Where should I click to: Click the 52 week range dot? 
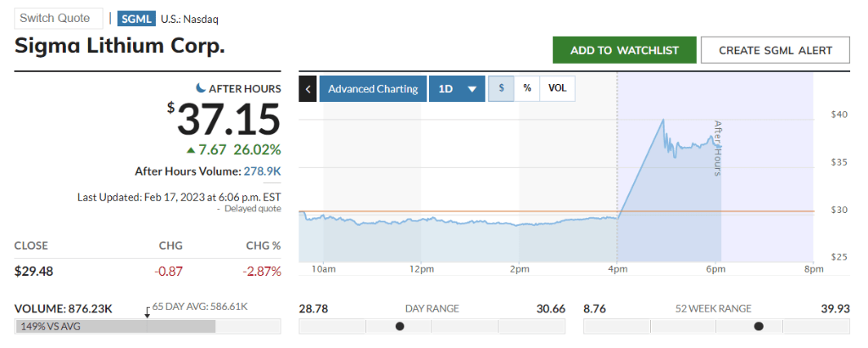click(x=759, y=326)
